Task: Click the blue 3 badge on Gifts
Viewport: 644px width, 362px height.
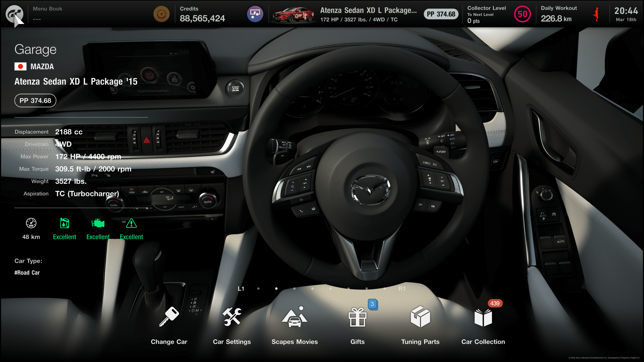Action: 372,304
